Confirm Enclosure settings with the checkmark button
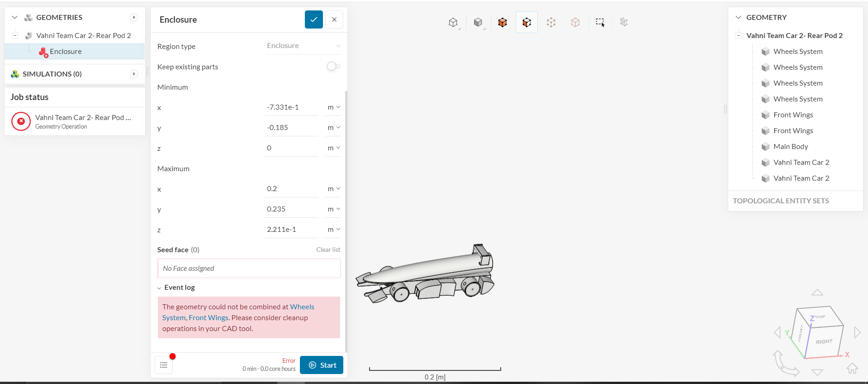The height and width of the screenshot is (384, 868). (x=314, y=19)
